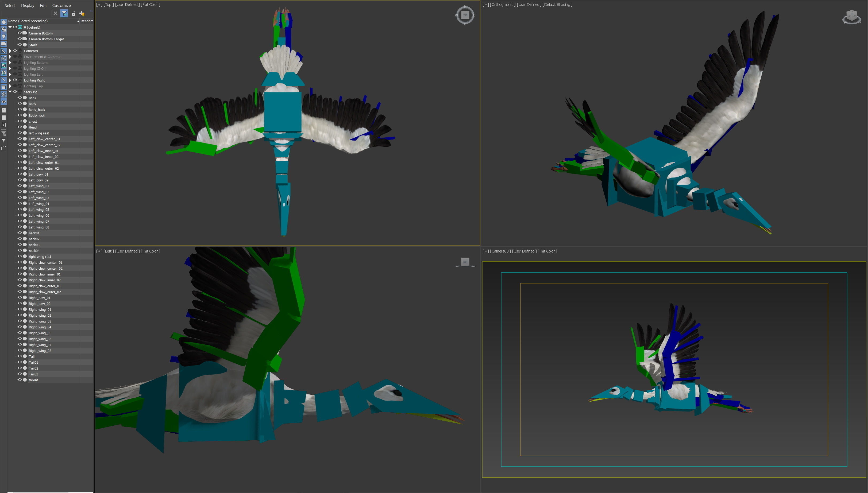This screenshot has width=868, height=493.
Task: Click [Orthographic] view label
Action: pyautogui.click(x=503, y=4)
